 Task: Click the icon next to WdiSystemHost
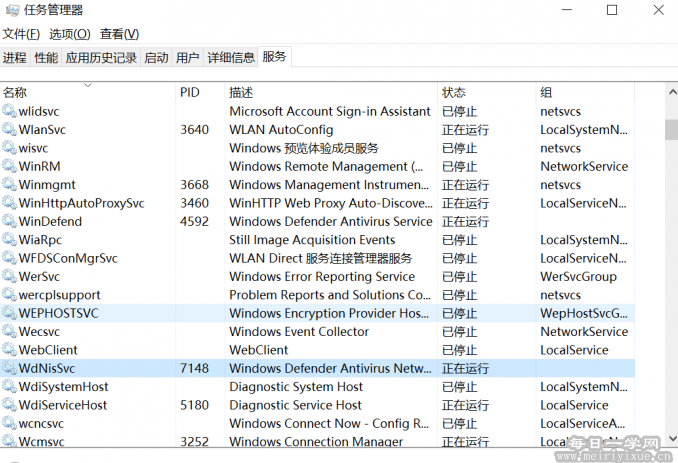click(9, 386)
